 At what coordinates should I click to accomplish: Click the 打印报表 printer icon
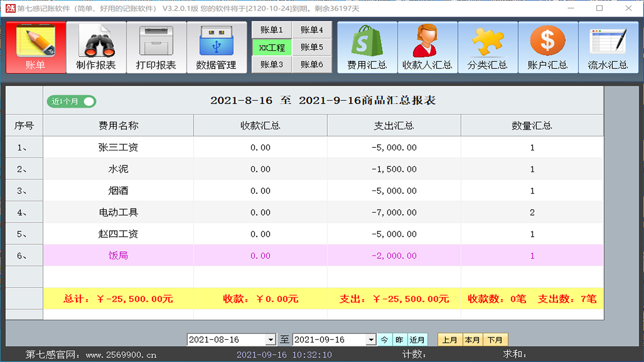156,47
